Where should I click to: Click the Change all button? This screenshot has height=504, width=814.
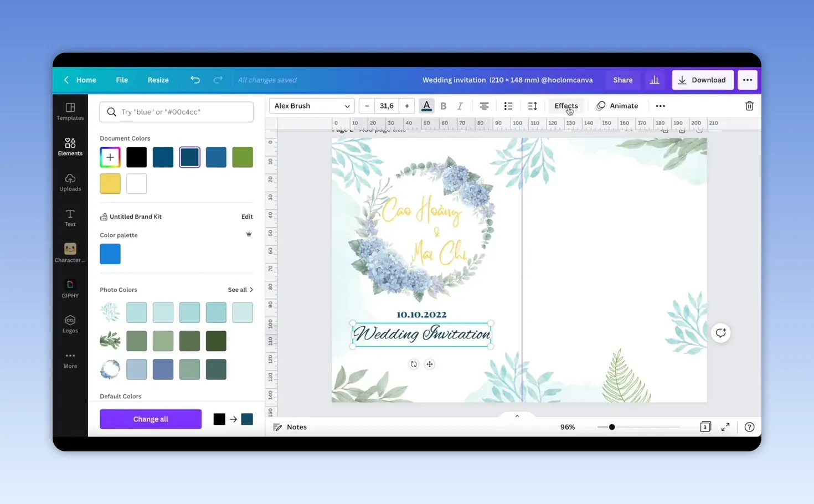click(x=151, y=419)
